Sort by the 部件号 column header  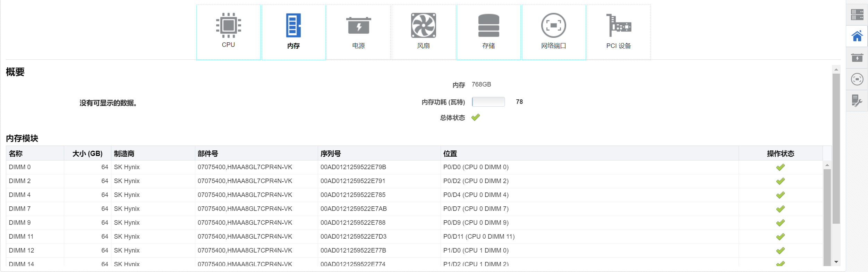tap(256, 154)
